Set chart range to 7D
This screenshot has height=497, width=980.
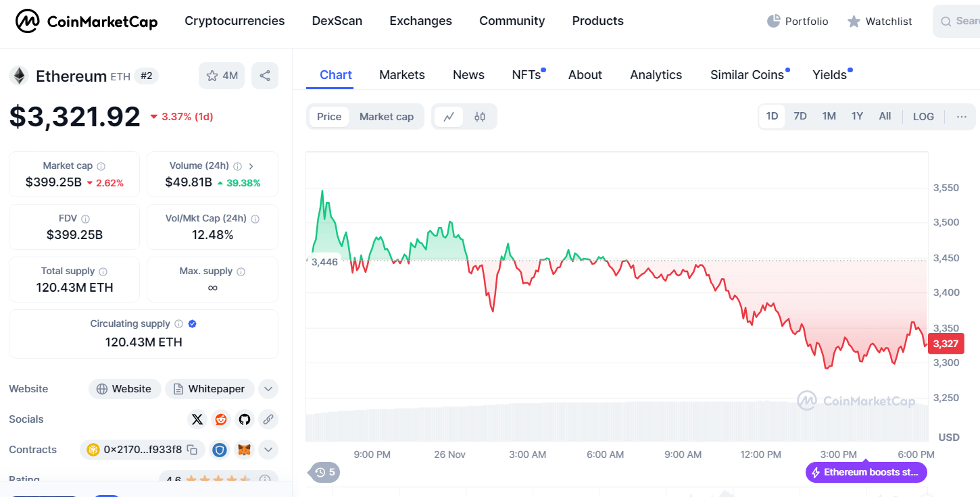(800, 116)
